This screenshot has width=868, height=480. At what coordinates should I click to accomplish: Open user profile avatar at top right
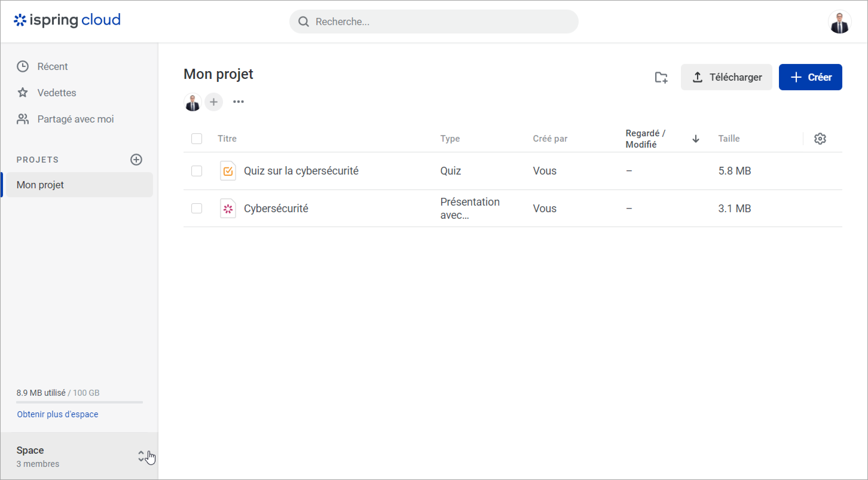coord(839,22)
